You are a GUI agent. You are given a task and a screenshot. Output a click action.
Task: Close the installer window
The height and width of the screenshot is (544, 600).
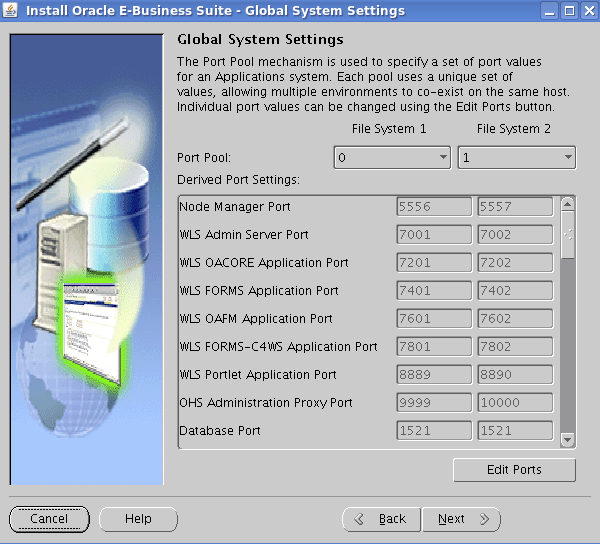tap(590, 11)
